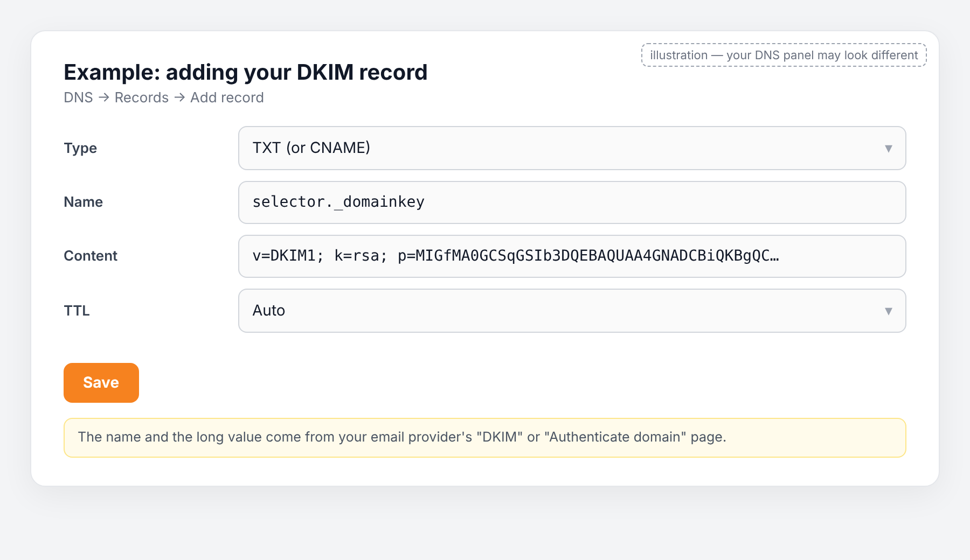Open Records in the breadcrumb path
Screen dimensions: 970x560
coord(142,97)
